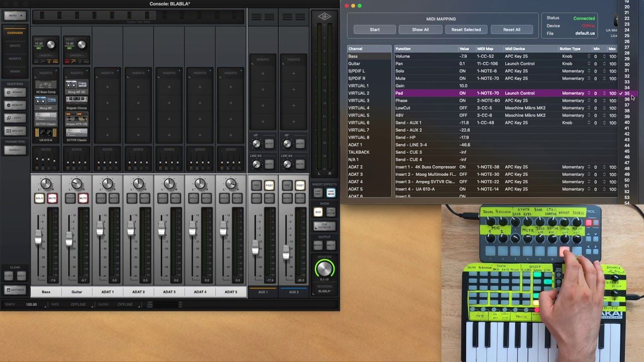644x362 pixels.
Task: Add plugin to first ADAT 1 insert slot
Action: [x=108, y=87]
